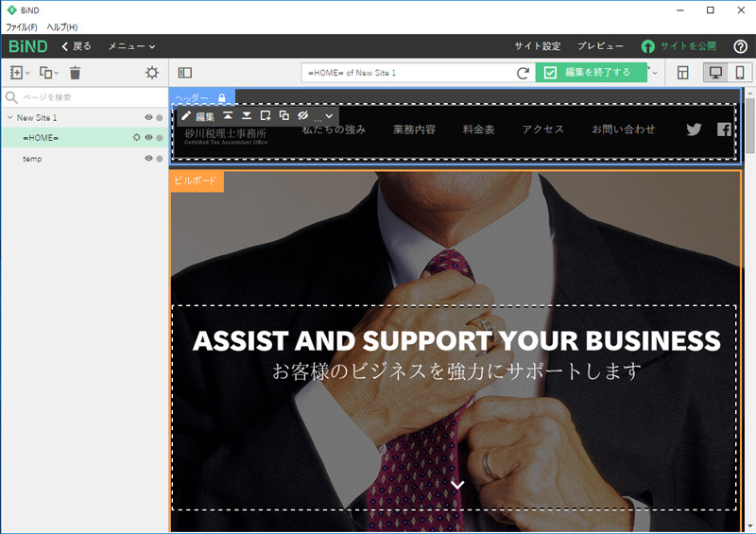Click the header block lock icon

point(221,98)
